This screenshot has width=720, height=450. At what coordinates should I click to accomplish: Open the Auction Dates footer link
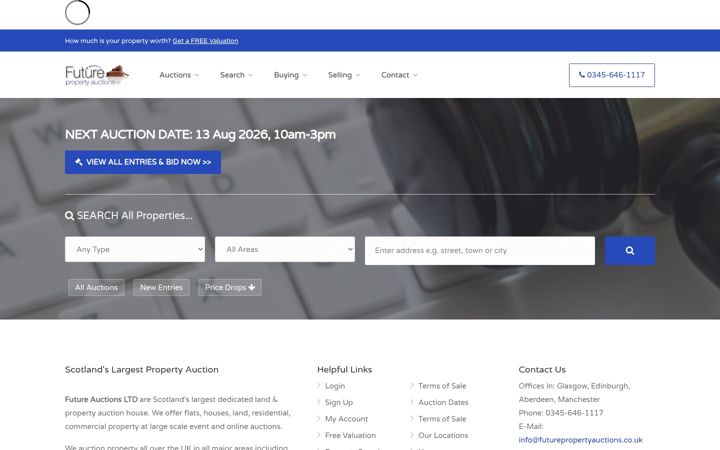coord(443,403)
